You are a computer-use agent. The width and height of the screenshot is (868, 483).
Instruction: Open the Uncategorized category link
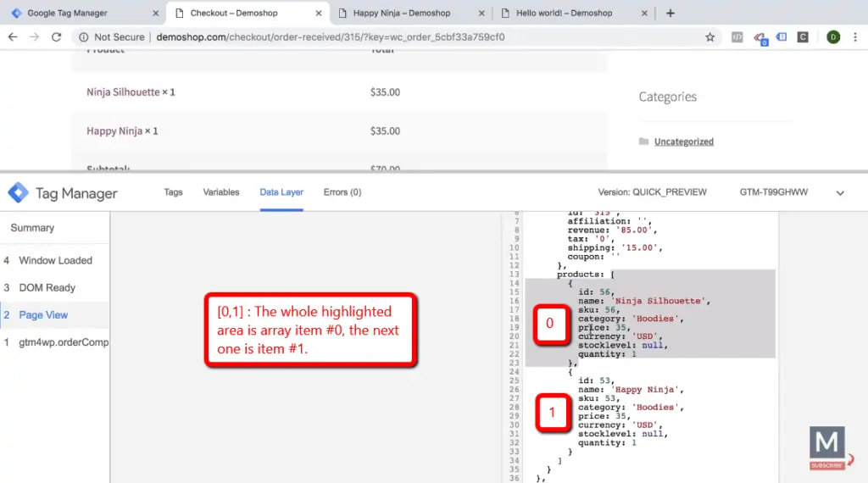click(683, 142)
